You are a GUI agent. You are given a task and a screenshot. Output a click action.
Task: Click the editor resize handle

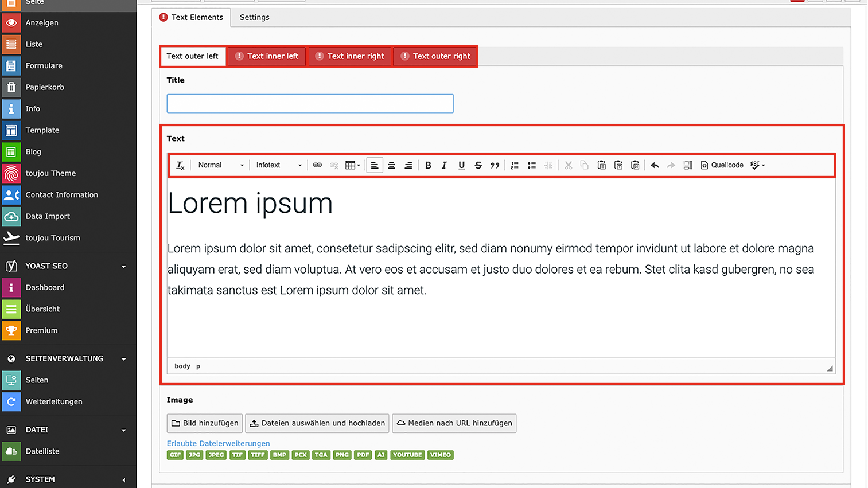point(830,368)
